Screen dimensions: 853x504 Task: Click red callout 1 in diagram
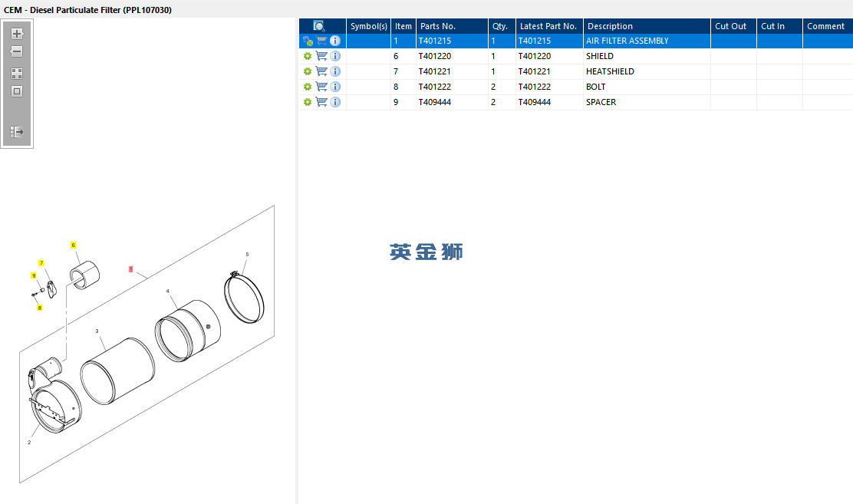pos(130,269)
